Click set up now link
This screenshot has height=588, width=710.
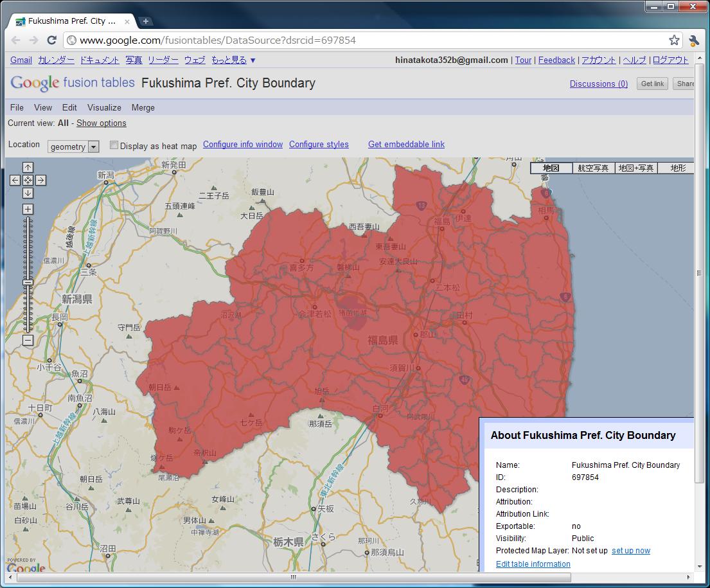[631, 551]
